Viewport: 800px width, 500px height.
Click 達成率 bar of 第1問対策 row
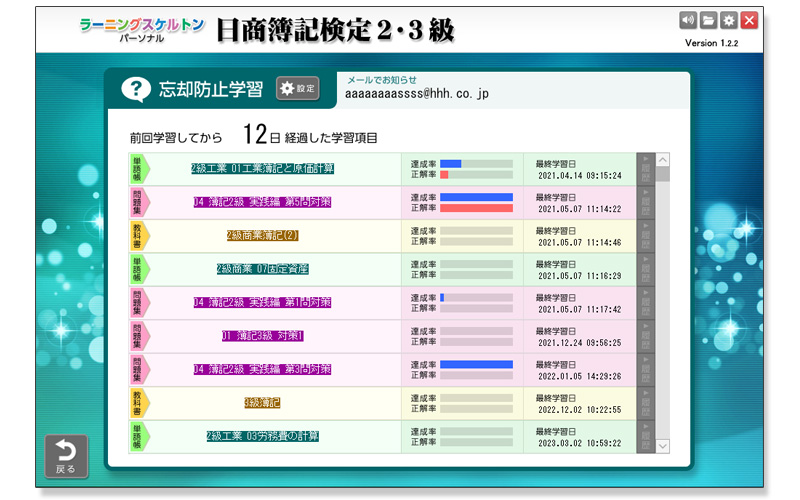pos(477,297)
